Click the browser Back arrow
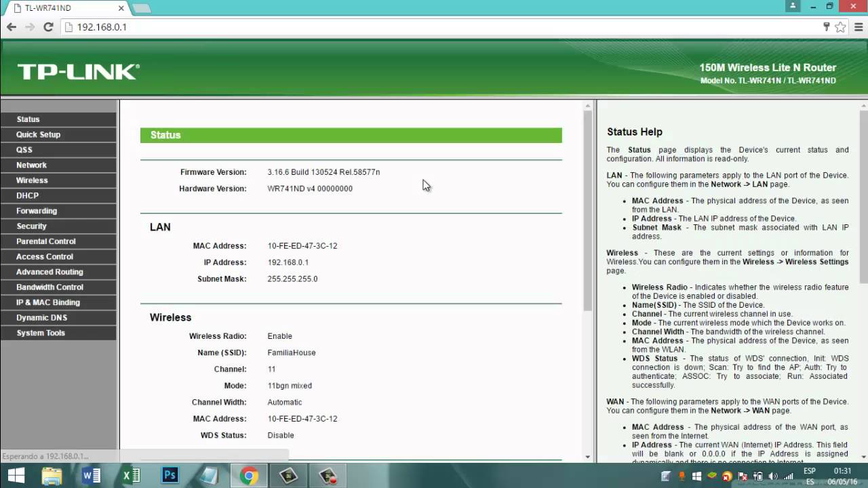 coord(12,27)
